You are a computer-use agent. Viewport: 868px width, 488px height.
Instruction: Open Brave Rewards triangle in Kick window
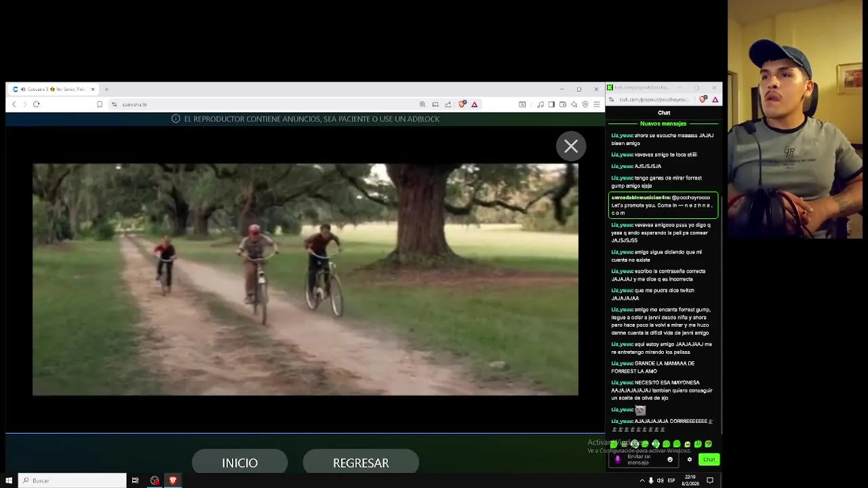(715, 100)
